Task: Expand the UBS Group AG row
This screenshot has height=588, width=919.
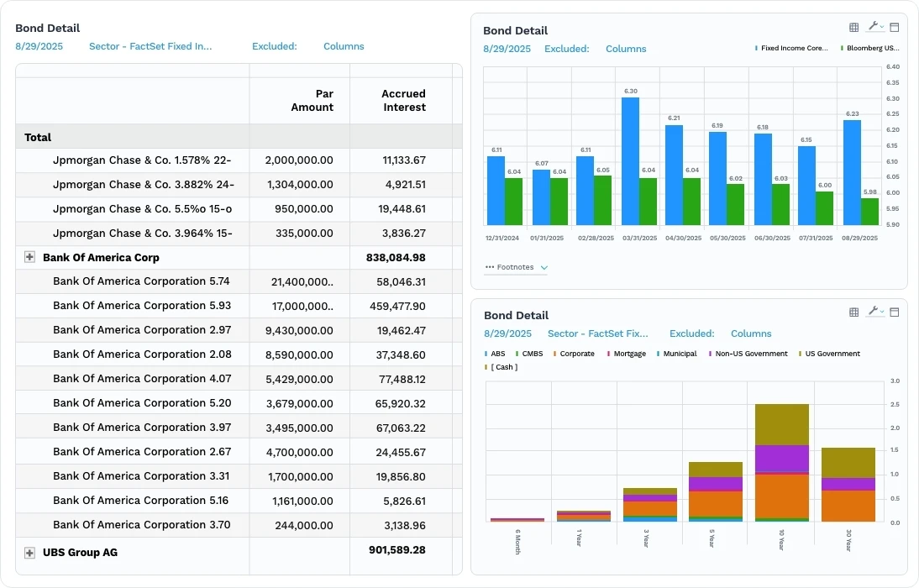Action: click(29, 552)
